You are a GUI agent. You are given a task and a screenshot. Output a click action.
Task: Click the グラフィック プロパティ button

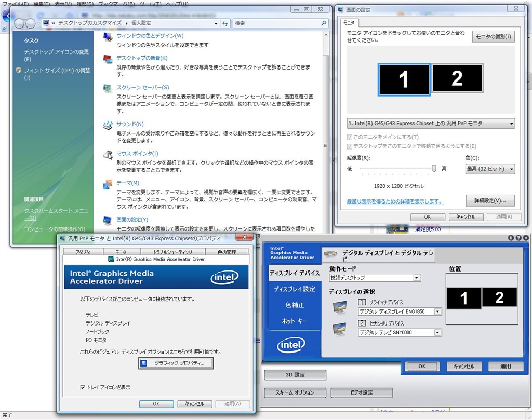tap(176, 363)
